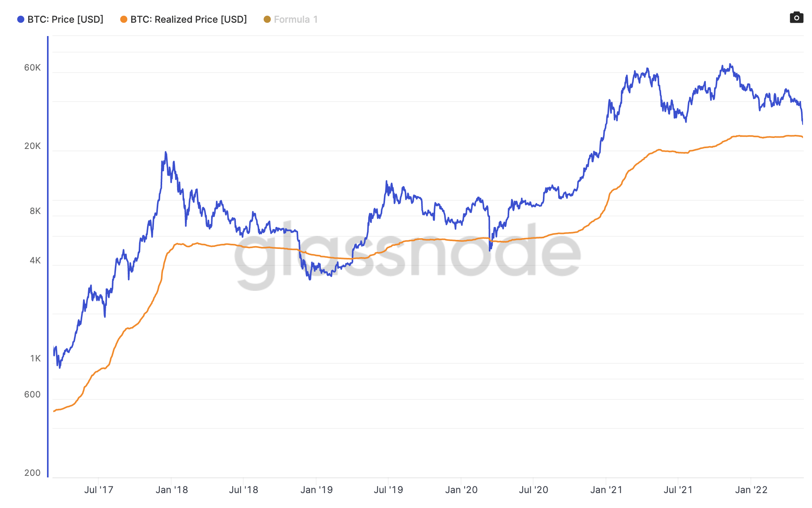Click the blue vertical y-axis line

[x=48, y=255]
